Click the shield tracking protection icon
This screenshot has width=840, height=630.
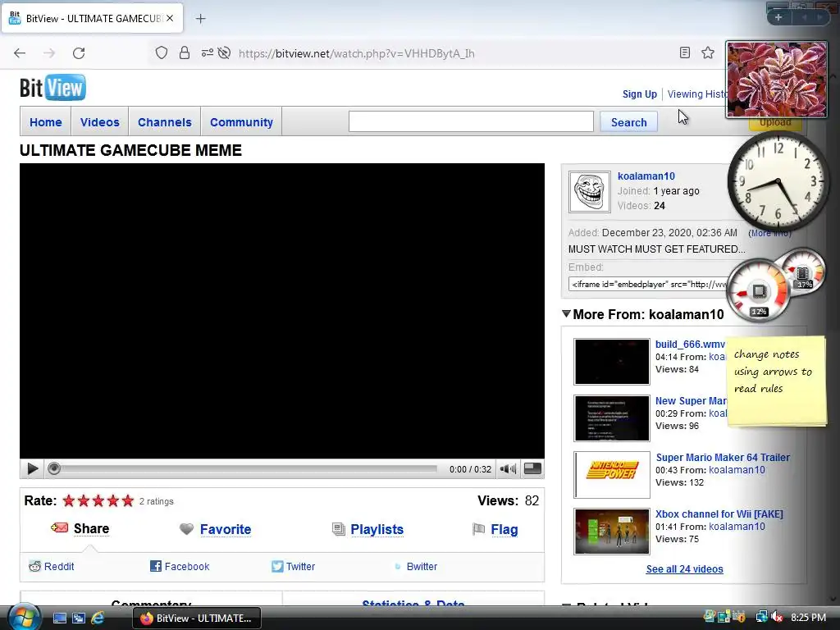(162, 53)
